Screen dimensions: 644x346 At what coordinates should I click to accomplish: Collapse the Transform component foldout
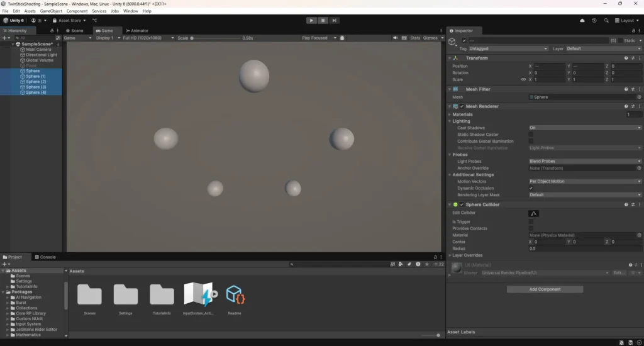pos(450,58)
